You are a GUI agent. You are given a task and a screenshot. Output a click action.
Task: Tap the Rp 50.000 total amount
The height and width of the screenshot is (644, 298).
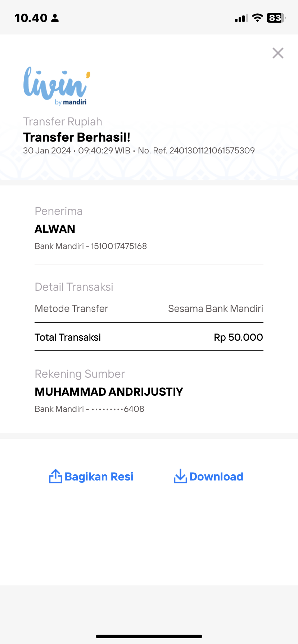[238, 337]
